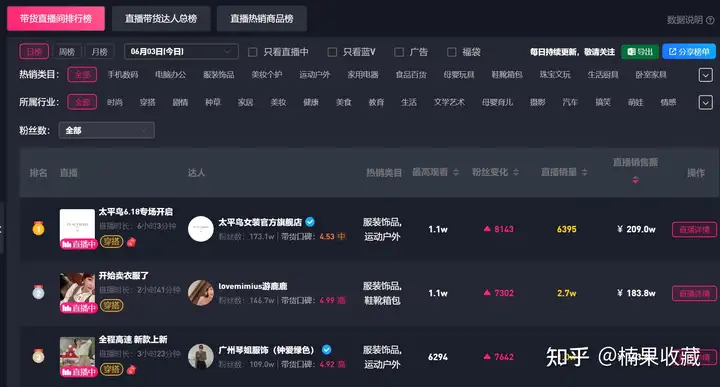Click the 太平鸟6.18专场开启 livestream thumbnail
The image size is (720, 387).
(77, 228)
